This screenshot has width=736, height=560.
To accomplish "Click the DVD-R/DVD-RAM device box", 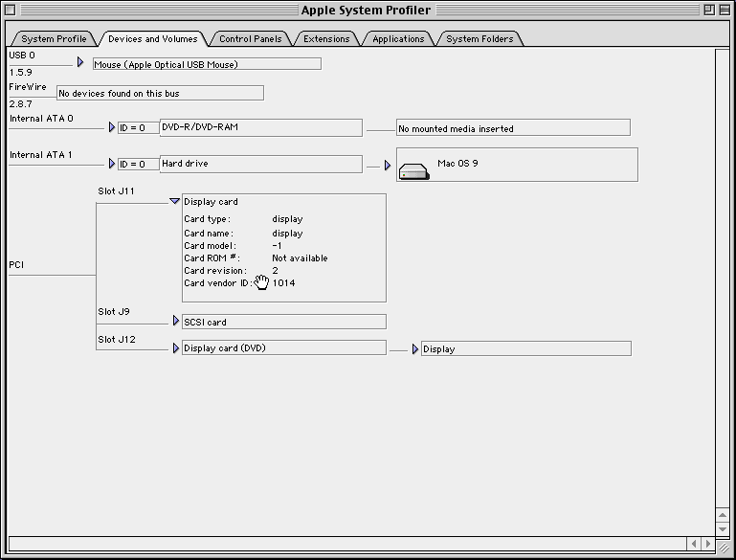I will [261, 127].
